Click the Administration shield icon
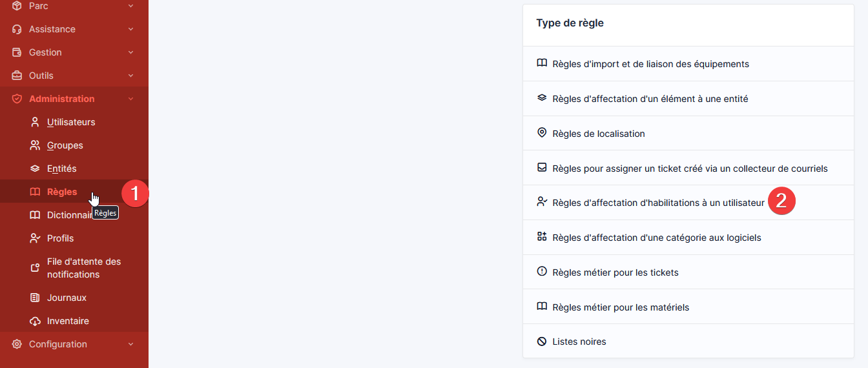This screenshot has width=868, height=368. 17,99
